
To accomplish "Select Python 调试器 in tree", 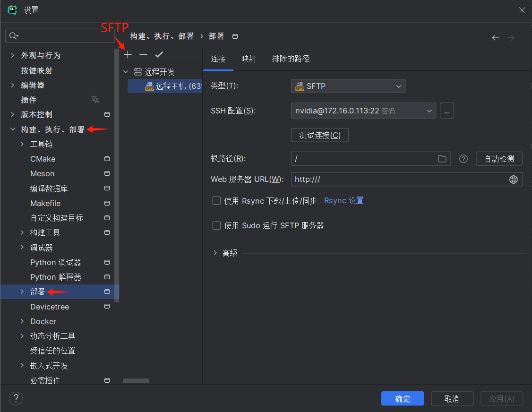I will point(56,262).
